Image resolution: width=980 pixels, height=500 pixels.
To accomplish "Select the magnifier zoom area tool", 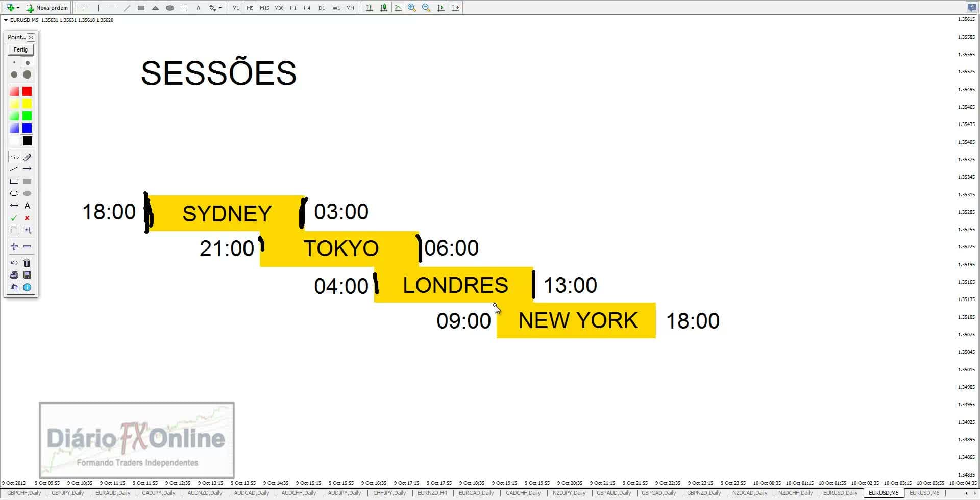I will [27, 230].
